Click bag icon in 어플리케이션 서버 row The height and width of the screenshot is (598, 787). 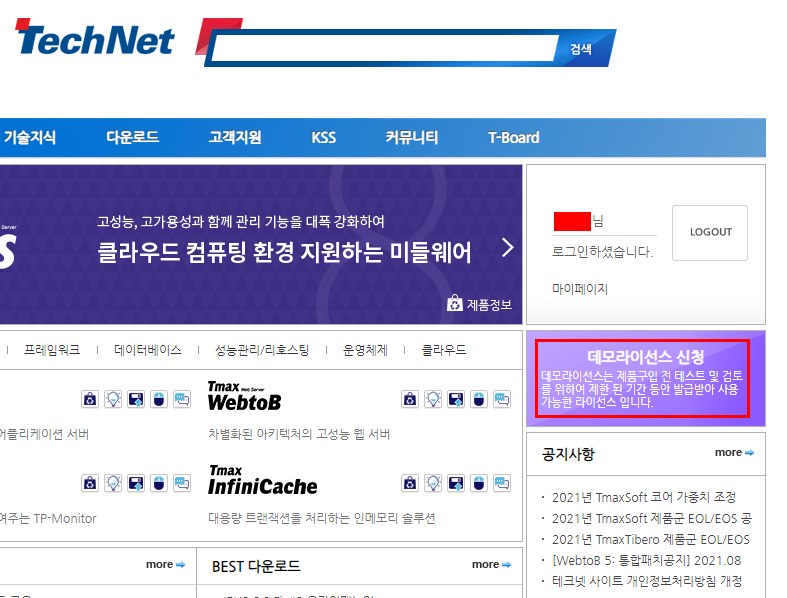(x=90, y=399)
